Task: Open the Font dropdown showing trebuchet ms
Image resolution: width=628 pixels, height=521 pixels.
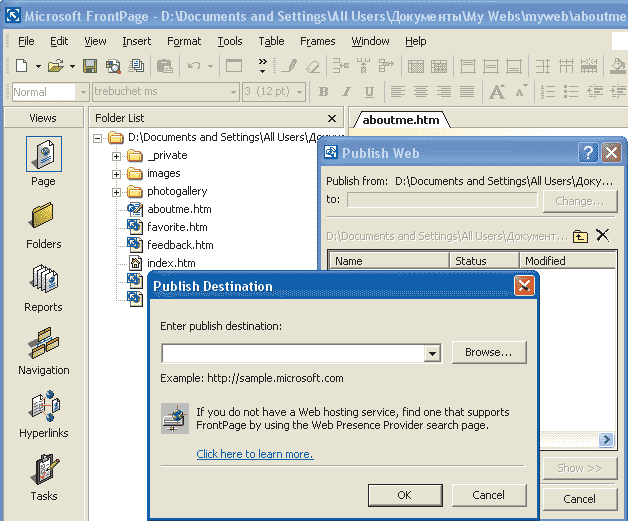Action: click(x=233, y=92)
